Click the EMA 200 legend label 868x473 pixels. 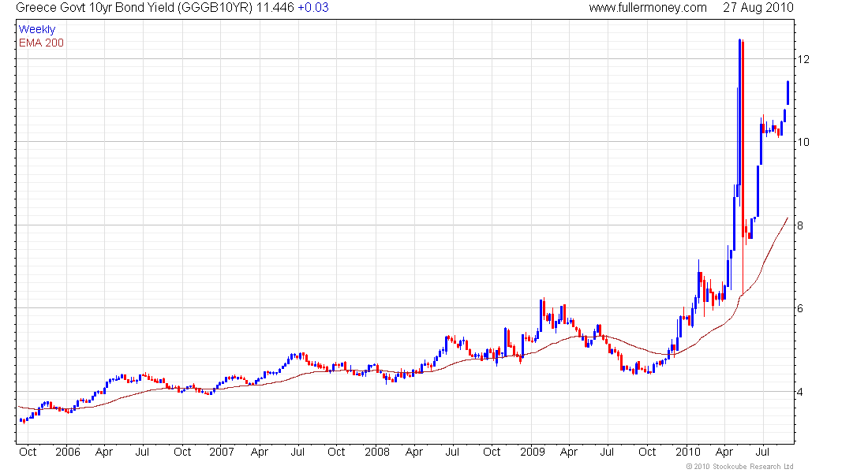coord(41,43)
